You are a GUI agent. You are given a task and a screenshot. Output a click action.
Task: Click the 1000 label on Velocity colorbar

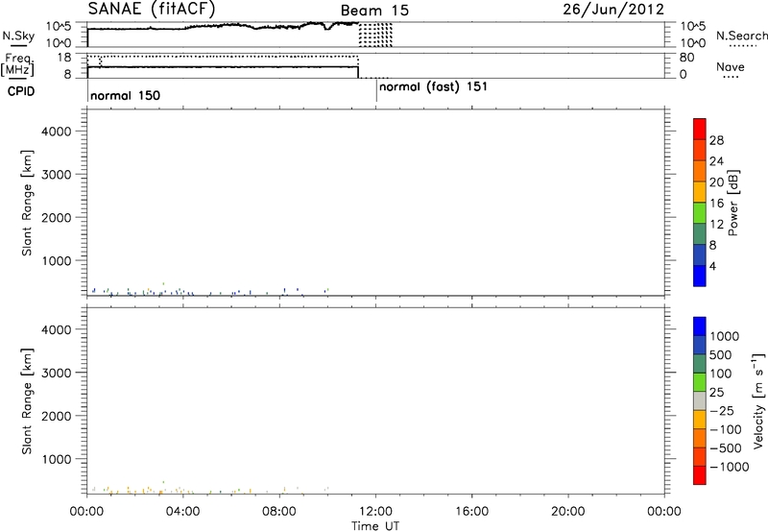[725, 336]
